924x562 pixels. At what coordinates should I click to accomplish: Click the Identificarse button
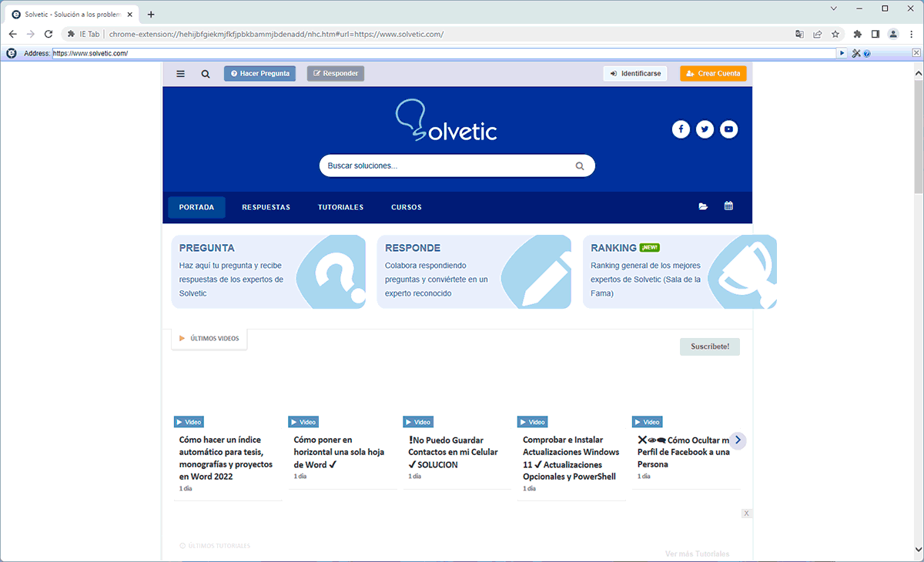pos(635,74)
